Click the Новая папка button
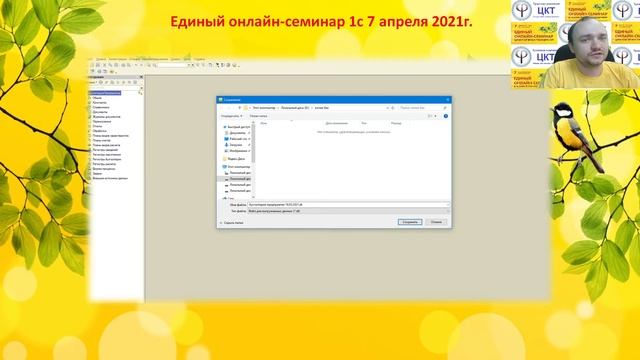 pyautogui.click(x=258, y=116)
